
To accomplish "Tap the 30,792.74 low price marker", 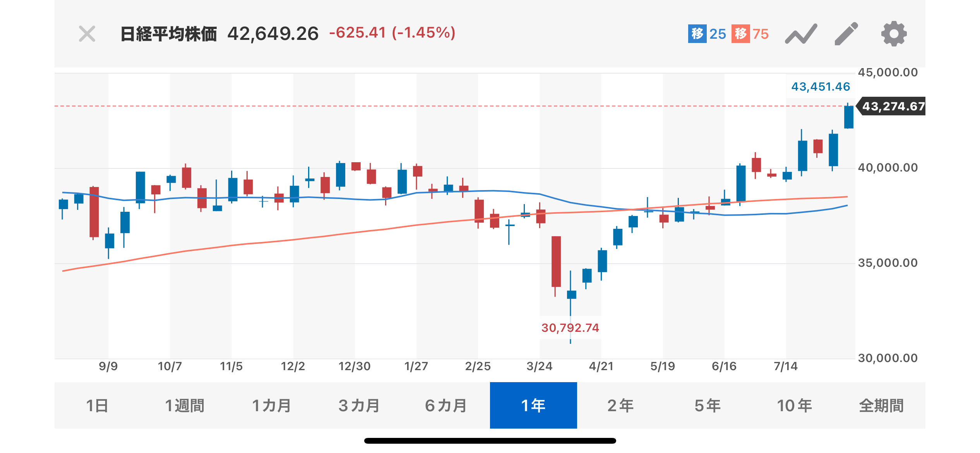I will 570,328.
